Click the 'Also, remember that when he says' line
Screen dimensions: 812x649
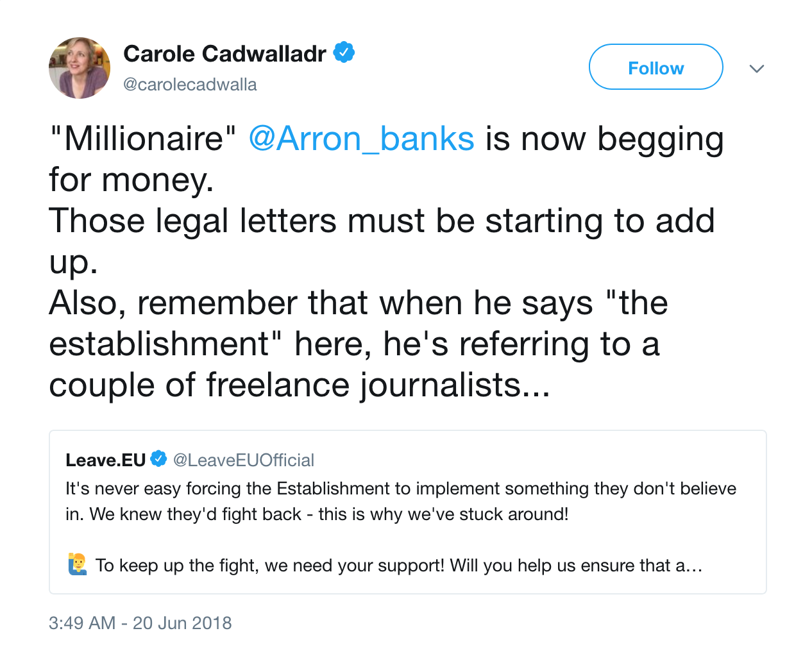[x=359, y=303]
